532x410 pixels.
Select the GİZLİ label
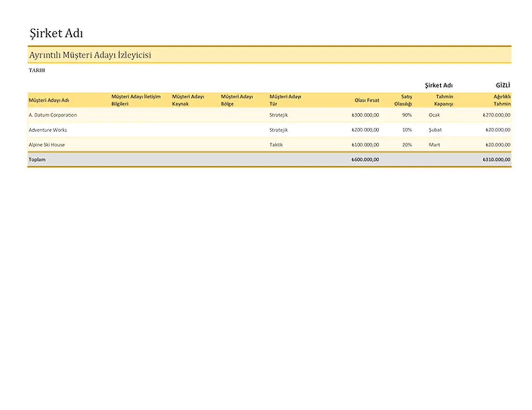point(503,85)
